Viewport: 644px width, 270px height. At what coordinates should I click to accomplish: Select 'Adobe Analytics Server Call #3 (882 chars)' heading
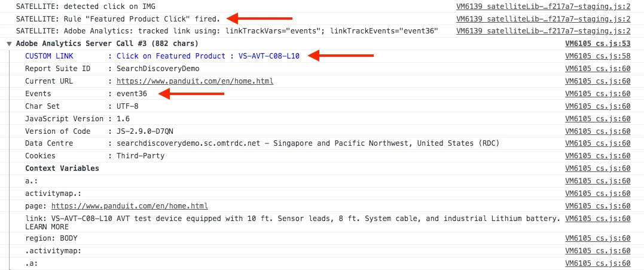click(x=107, y=44)
